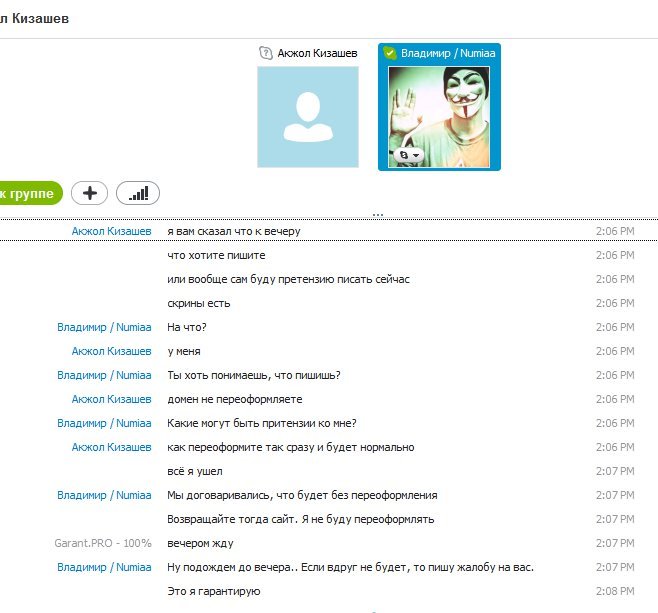
Task: Select message 'вечером жду'
Action: (x=200, y=543)
